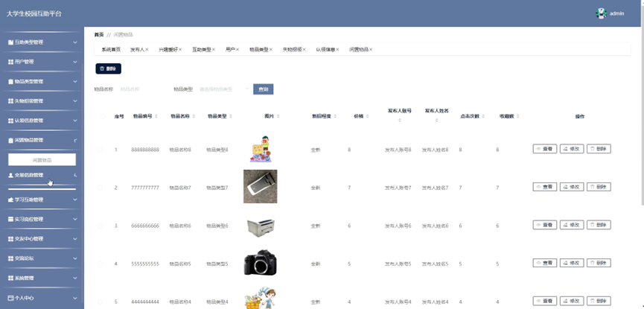This screenshot has height=309, width=644.
Task: Expand 系统管理 via its chevron
Action: tap(75, 278)
